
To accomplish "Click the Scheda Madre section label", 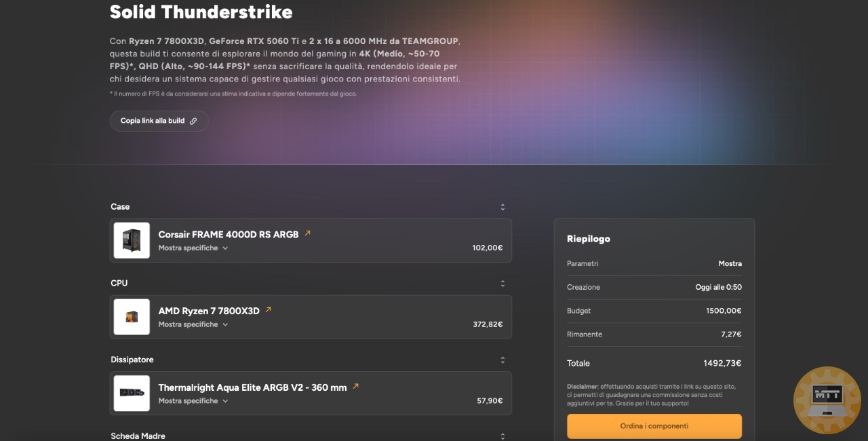I will point(138,436).
